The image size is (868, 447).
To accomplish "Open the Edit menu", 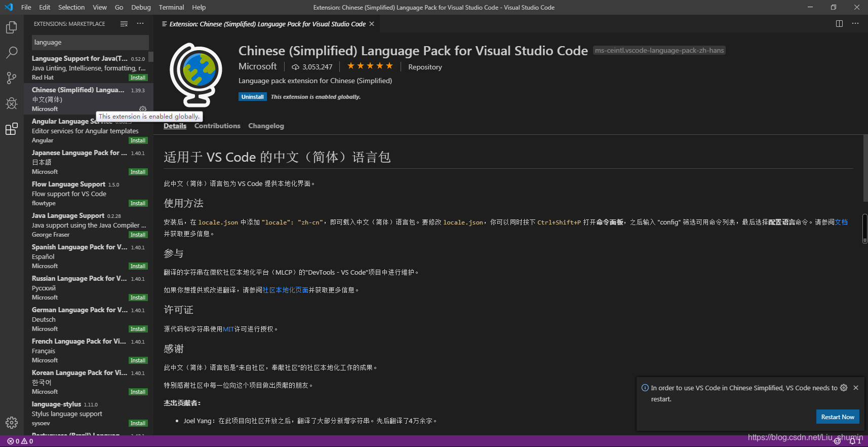I will tap(45, 7).
